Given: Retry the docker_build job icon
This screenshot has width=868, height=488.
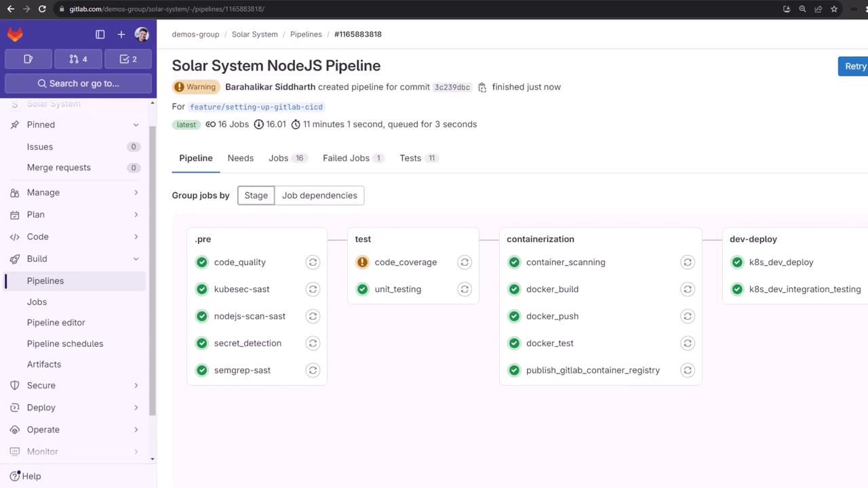Looking at the screenshot, I should [688, 289].
